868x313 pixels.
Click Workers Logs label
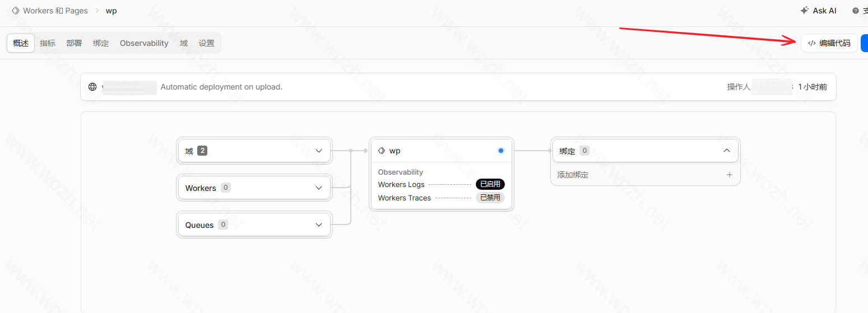pos(401,184)
